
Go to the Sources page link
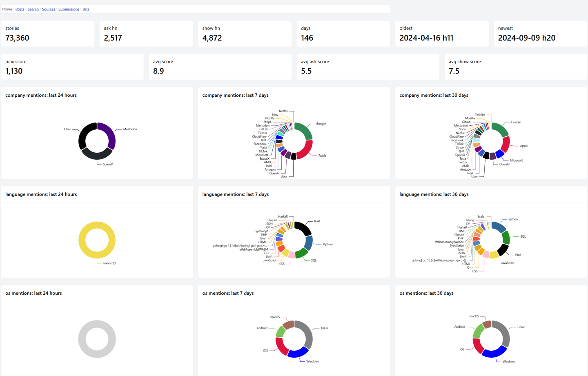[49, 9]
